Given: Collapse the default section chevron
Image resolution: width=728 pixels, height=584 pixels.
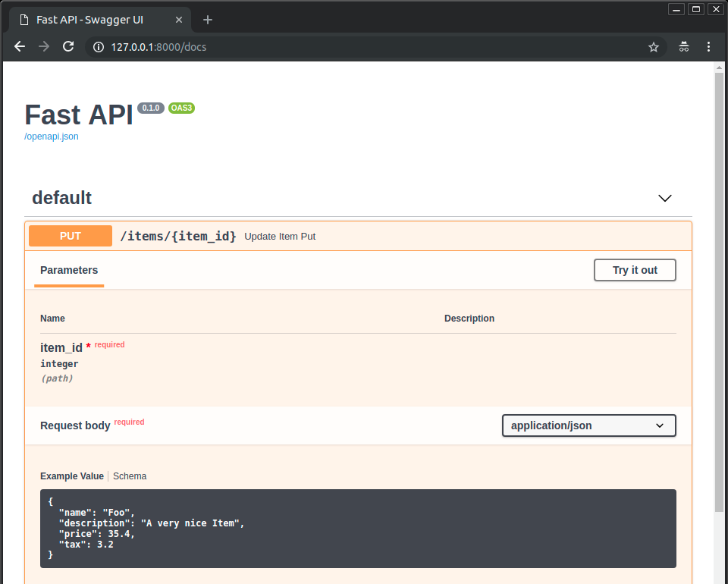Looking at the screenshot, I should (665, 198).
